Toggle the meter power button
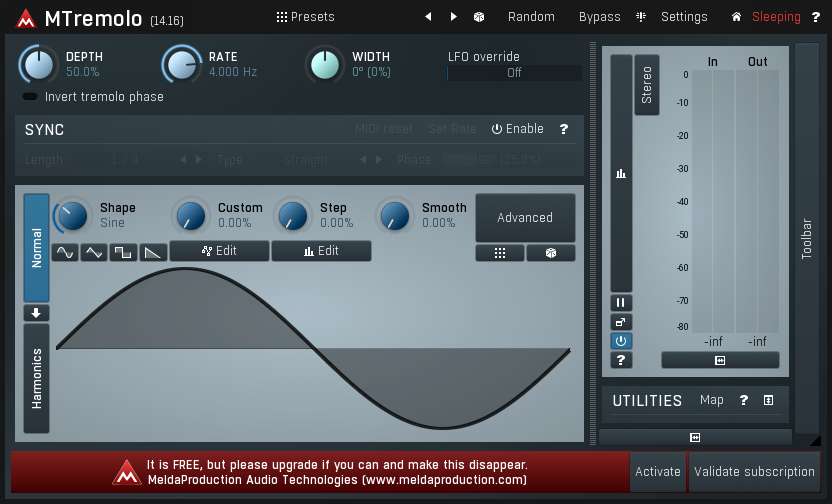The image size is (832, 504). tap(621, 341)
